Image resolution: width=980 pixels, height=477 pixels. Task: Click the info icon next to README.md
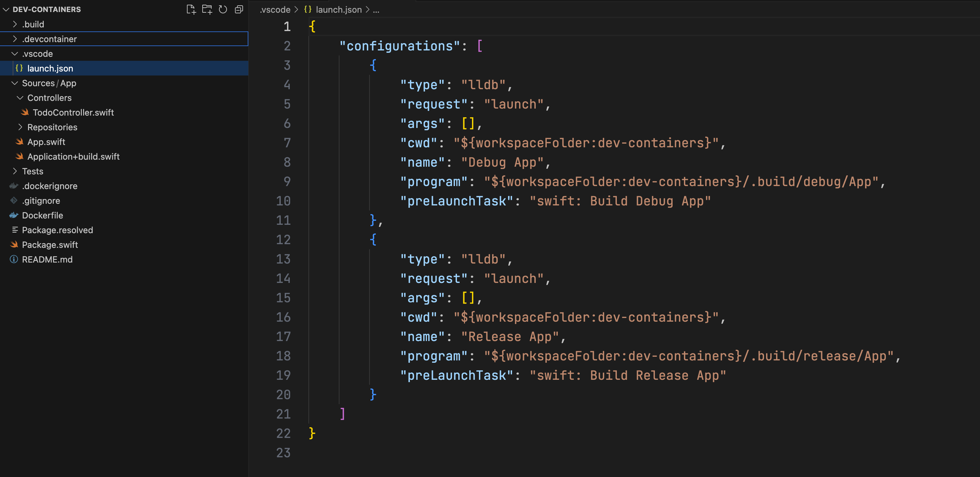[14, 259]
